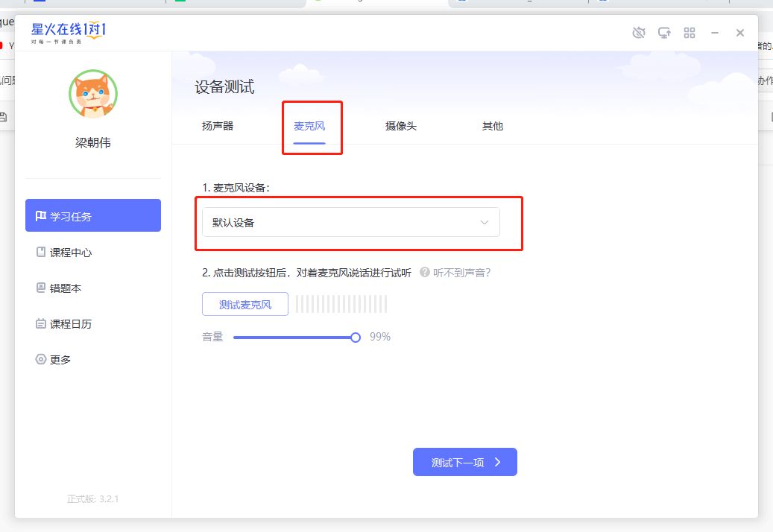This screenshot has width=773, height=532.
Task: Open 错题本 in the sidebar
Action: coord(93,288)
